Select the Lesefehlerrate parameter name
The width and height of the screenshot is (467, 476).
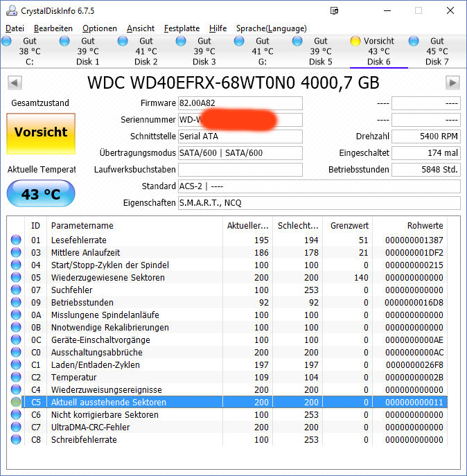point(79,240)
